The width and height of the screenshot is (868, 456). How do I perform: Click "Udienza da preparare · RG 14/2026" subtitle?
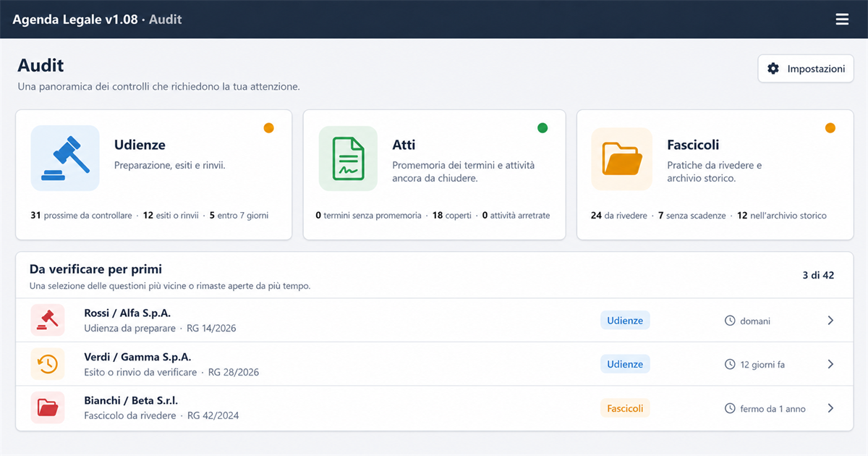[160, 329]
